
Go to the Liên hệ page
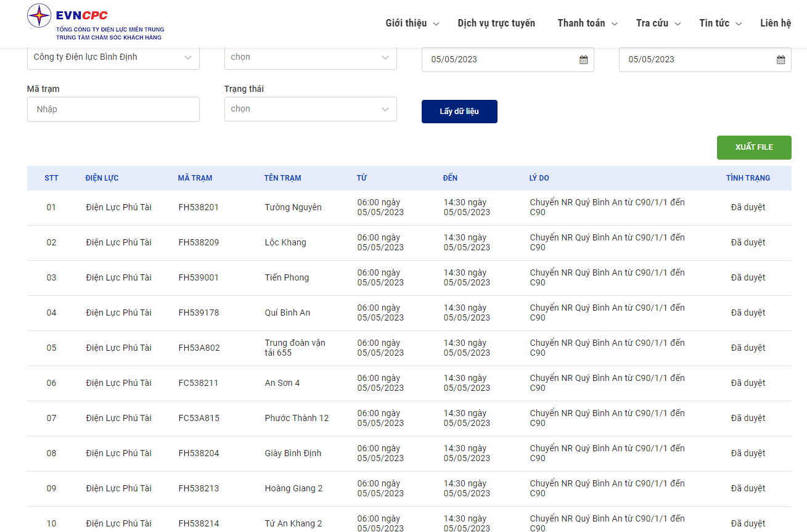click(776, 23)
